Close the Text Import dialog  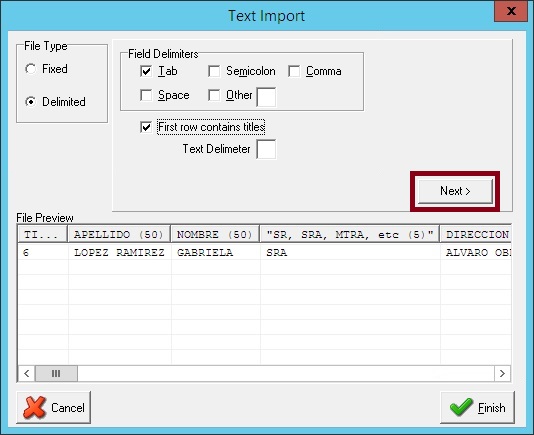click(x=511, y=11)
